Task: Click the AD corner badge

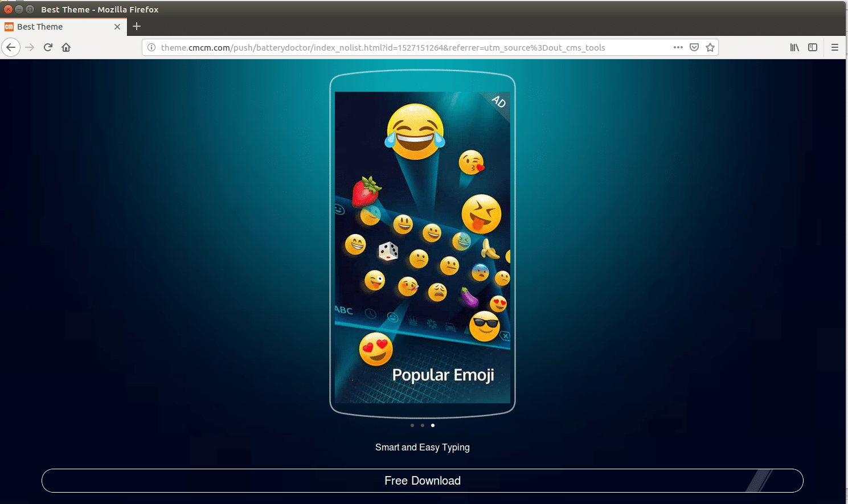Action: click(x=498, y=102)
